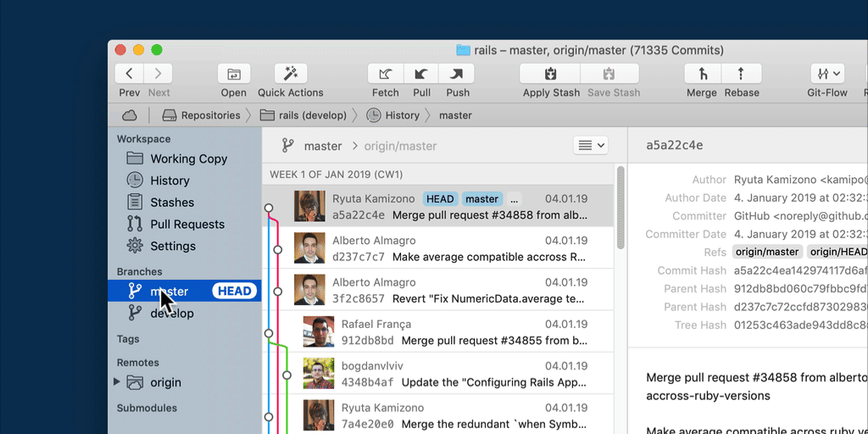Select the develop branch

tap(172, 314)
